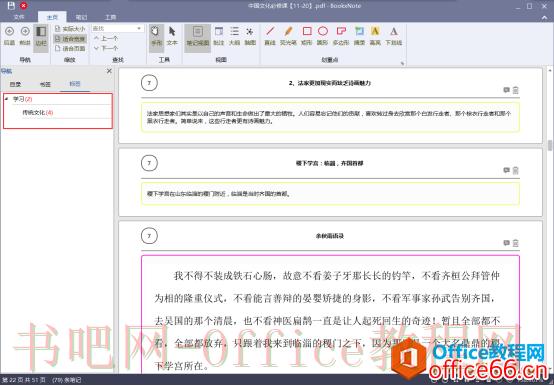Toggle the 边栏 sidebar button
The image size is (554, 386).
tap(41, 37)
